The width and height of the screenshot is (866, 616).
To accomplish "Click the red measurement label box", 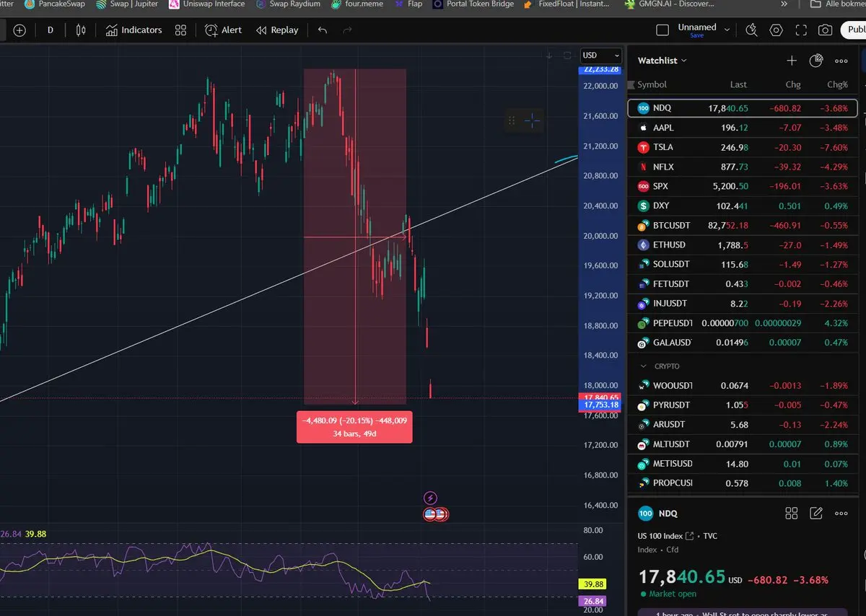I will tap(354, 426).
